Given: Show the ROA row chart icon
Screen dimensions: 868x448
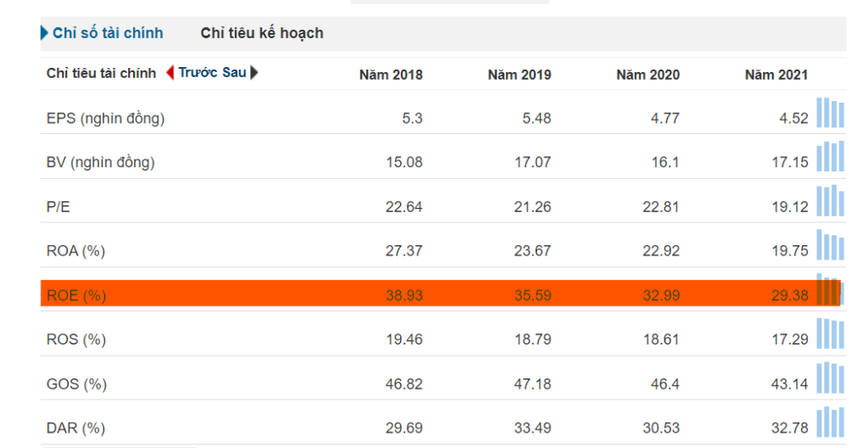Looking at the screenshot, I should click(x=831, y=245).
